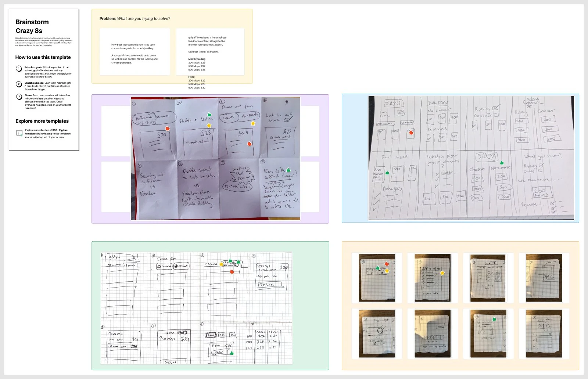
Task: Click the 'Explore more templates' heading
Action: (42, 121)
